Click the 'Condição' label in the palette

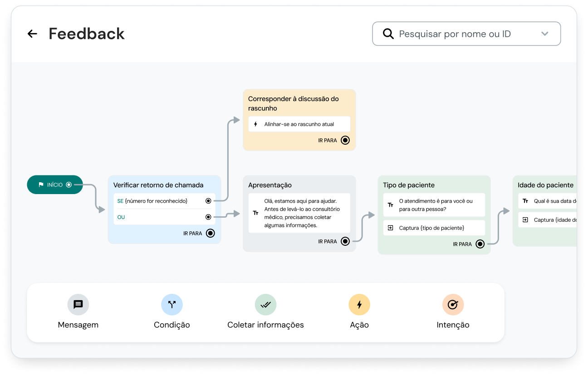click(172, 325)
